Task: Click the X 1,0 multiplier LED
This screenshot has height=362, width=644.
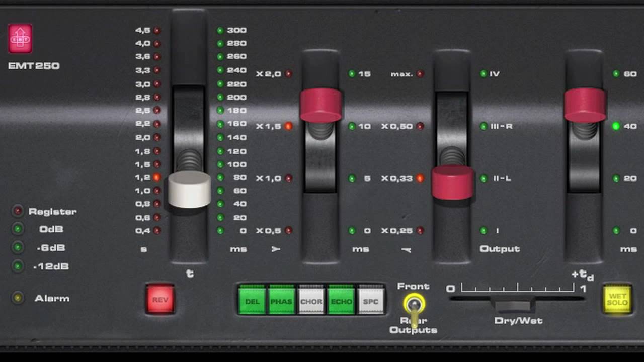Action: (x=289, y=178)
